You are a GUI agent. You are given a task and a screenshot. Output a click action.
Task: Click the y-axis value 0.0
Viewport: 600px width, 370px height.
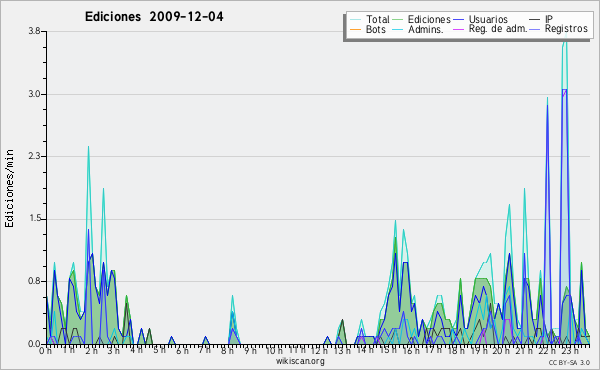[34, 344]
